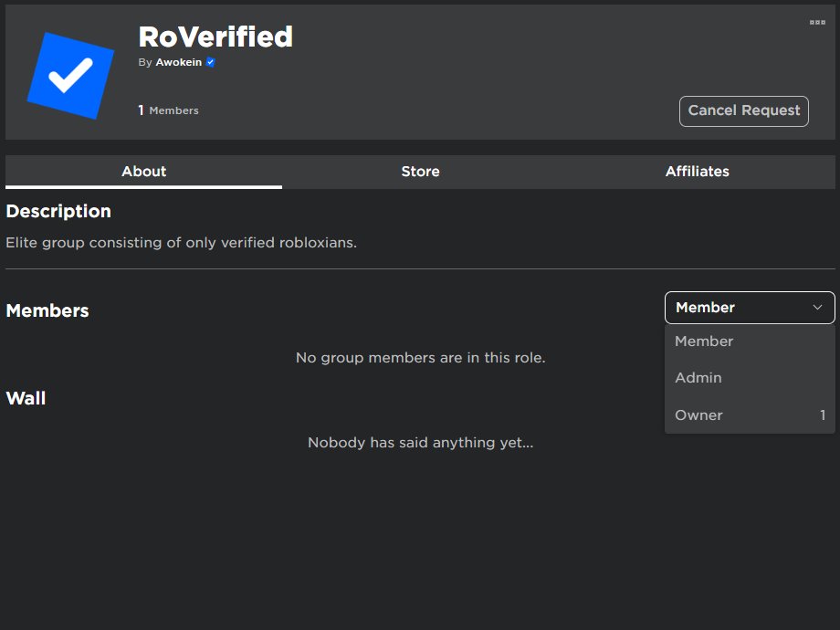Cancel the group join request
This screenshot has height=630, width=840.
743,110
